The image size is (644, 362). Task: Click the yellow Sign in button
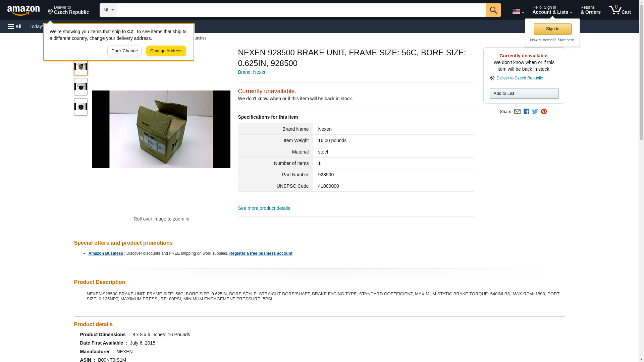pyautogui.click(x=552, y=29)
